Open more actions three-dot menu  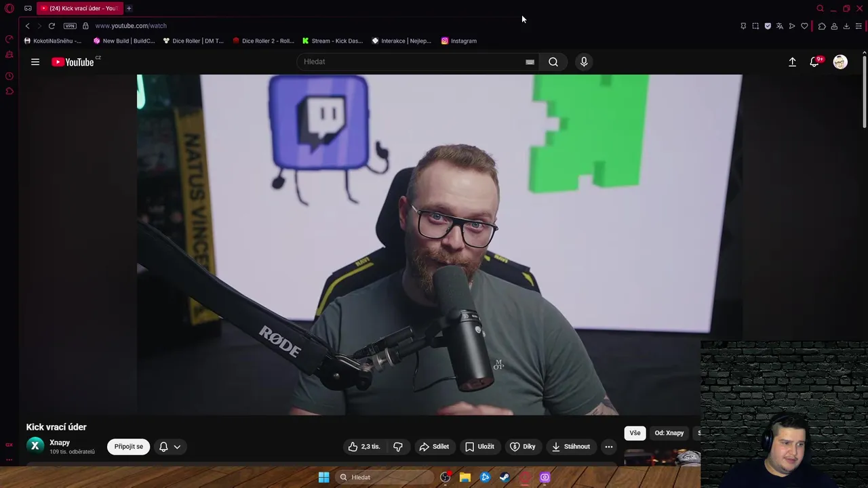pyautogui.click(x=609, y=447)
